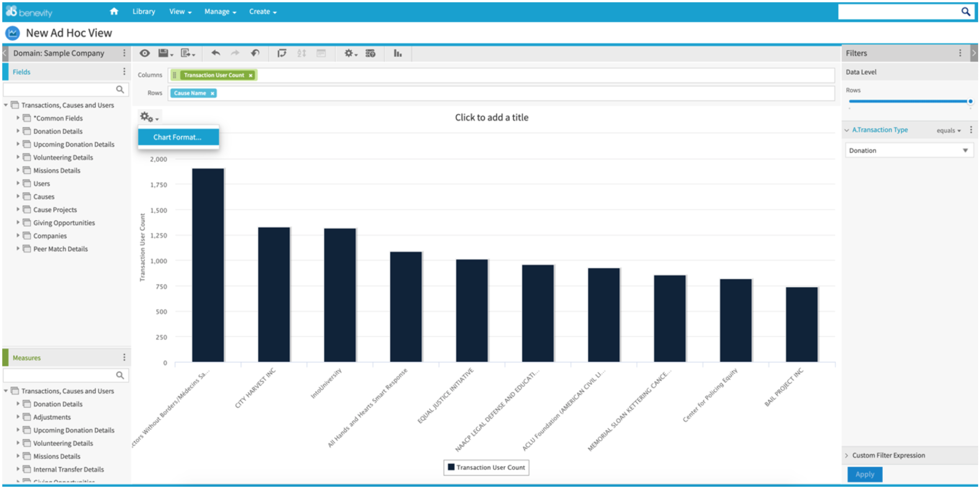Image resolution: width=980 pixels, height=489 pixels.
Task: Click the chart gear options icon
Action: click(x=149, y=117)
